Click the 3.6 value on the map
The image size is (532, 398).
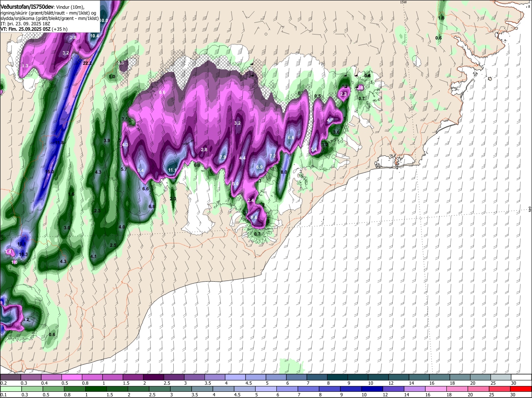337,132
